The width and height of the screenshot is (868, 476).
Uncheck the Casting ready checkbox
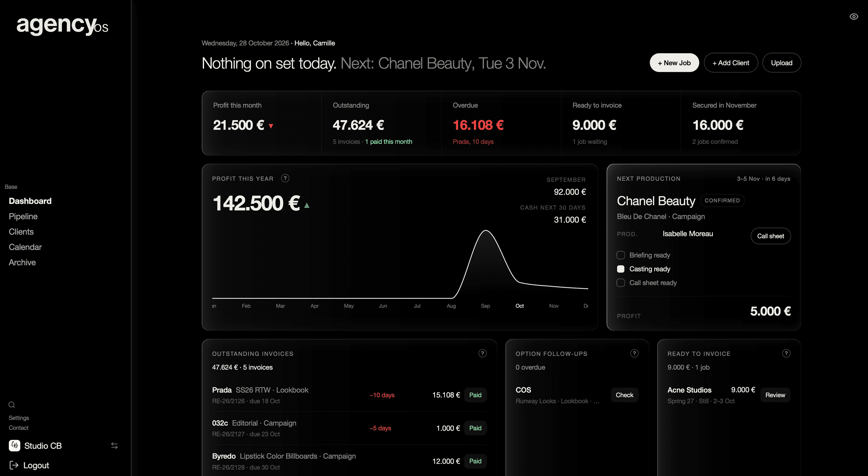click(x=620, y=269)
